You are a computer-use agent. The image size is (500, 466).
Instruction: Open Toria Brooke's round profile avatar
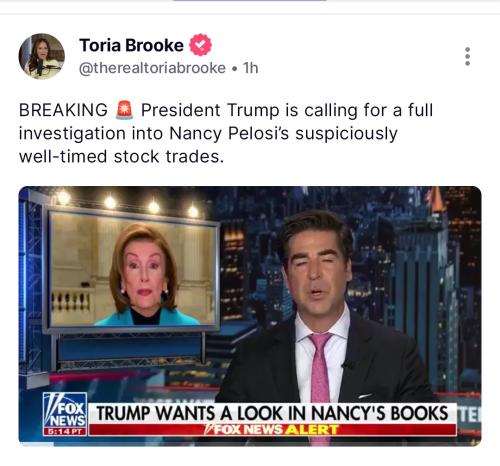(x=42, y=56)
